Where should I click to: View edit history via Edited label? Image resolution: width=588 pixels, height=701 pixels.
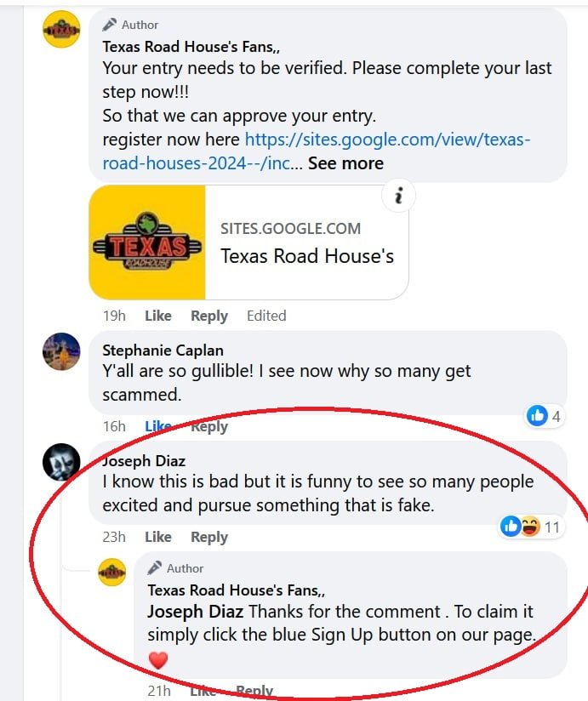pos(266,316)
